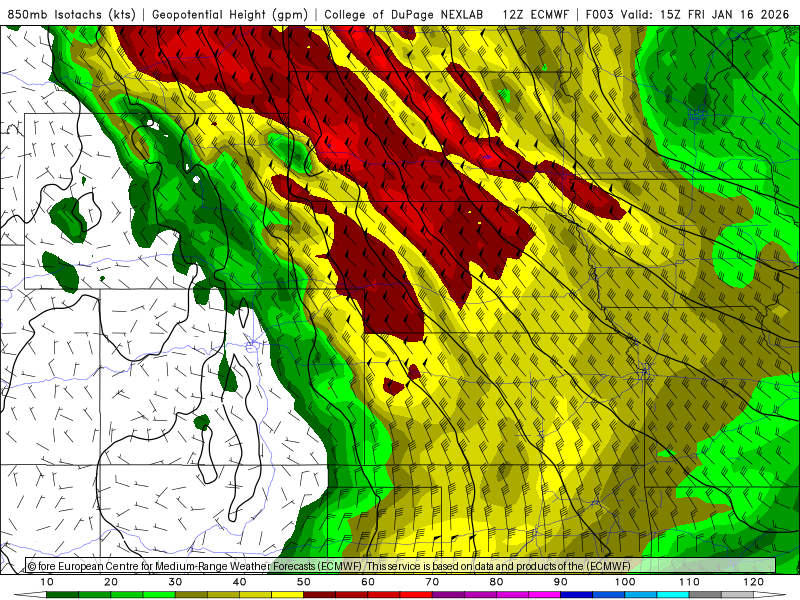Click the darkest green swatch below the 10 tick label
Image resolution: width=800 pixels, height=600 pixels.
tap(62, 595)
